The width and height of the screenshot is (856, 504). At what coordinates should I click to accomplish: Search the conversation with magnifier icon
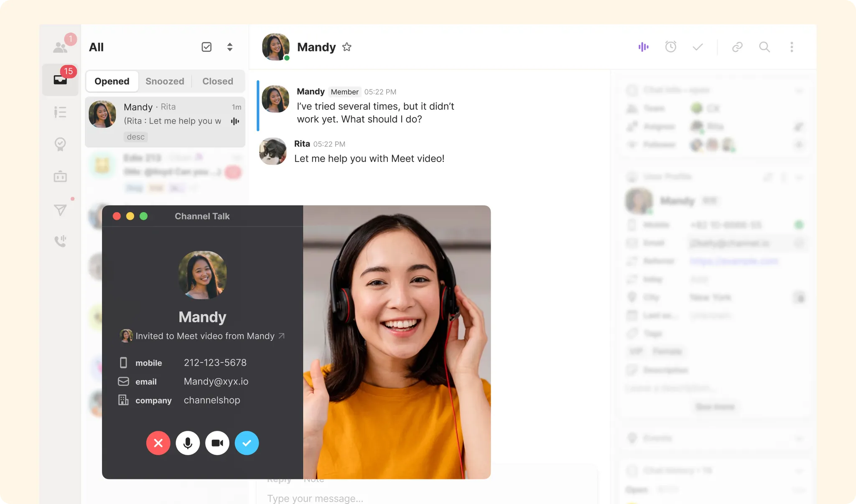click(x=764, y=47)
